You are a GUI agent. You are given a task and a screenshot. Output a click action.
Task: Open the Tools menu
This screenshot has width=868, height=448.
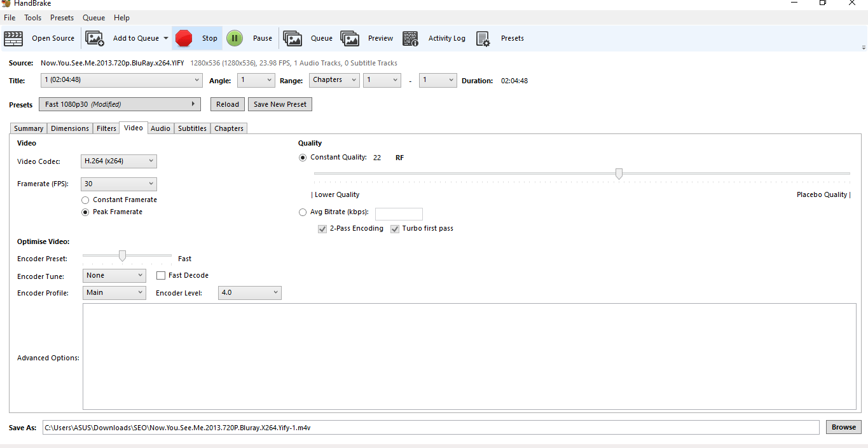tap(32, 17)
